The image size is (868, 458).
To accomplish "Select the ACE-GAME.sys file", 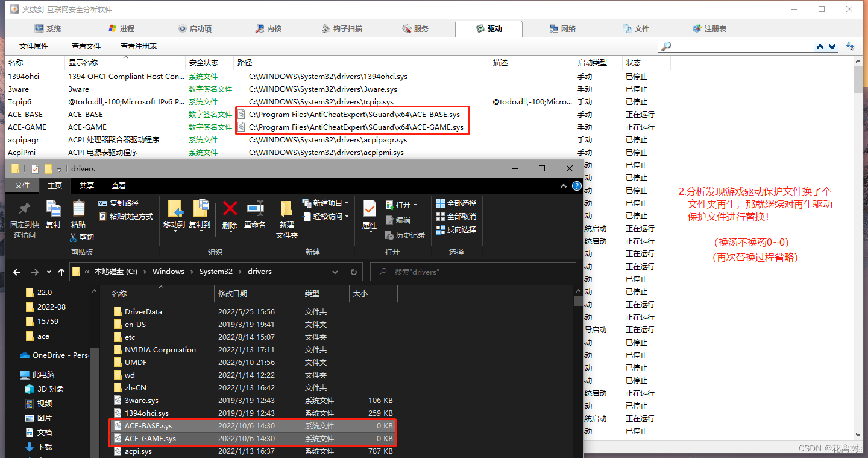I will pyautogui.click(x=253, y=438).
